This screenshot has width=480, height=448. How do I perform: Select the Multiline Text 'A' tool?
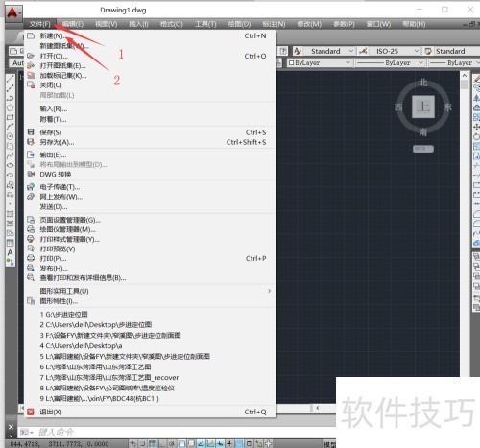(11, 252)
